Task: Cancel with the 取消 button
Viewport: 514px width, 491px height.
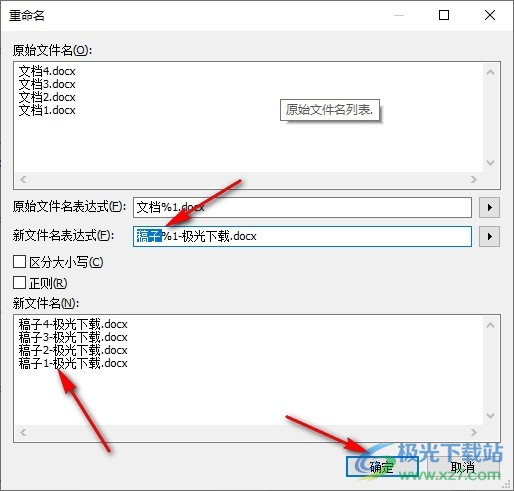Action: click(x=463, y=467)
